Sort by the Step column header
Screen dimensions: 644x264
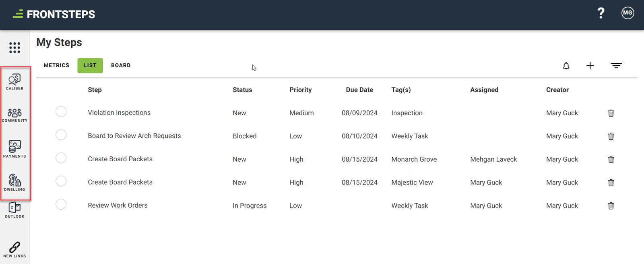point(95,90)
